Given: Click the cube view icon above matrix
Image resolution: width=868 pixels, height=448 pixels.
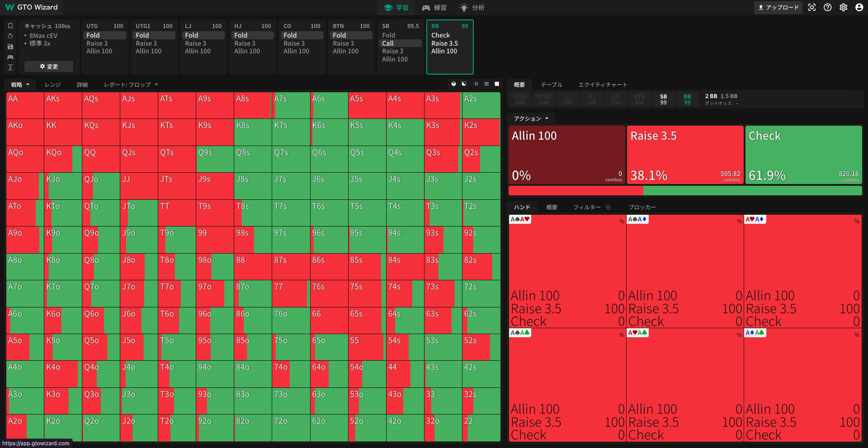Looking at the screenshot, I should click(454, 84).
